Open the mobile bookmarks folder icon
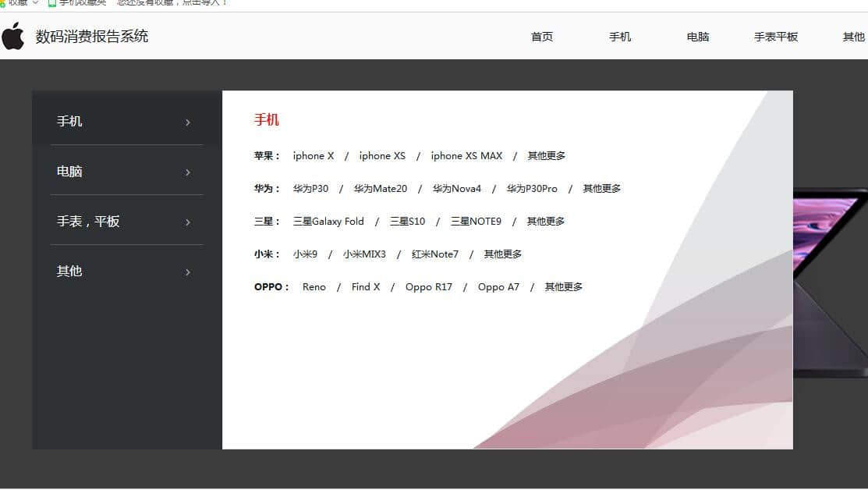Image resolution: width=868 pixels, height=490 pixels. [x=52, y=2]
